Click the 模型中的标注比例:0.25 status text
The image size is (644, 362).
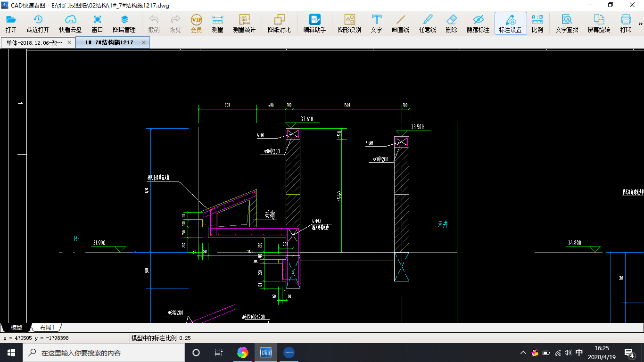coord(161,338)
